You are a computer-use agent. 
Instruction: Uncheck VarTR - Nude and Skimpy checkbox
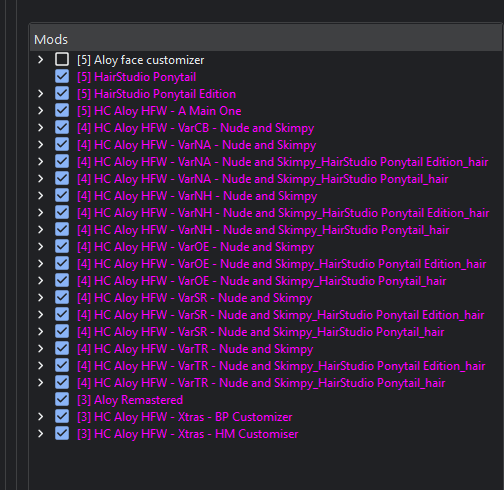(x=62, y=349)
